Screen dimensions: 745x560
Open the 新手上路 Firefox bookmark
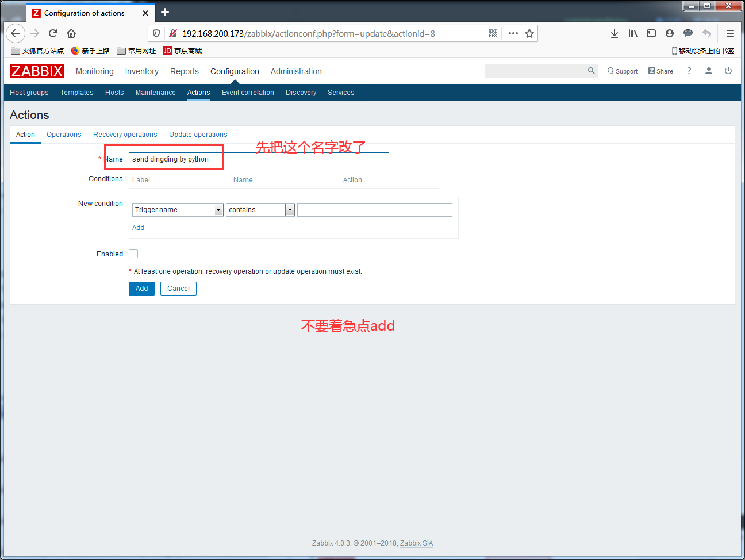pos(90,51)
